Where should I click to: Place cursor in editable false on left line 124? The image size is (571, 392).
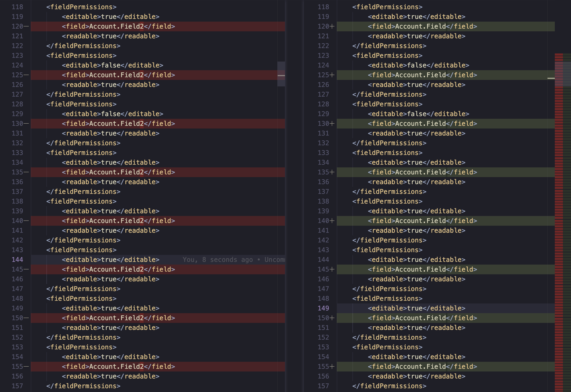111,65
